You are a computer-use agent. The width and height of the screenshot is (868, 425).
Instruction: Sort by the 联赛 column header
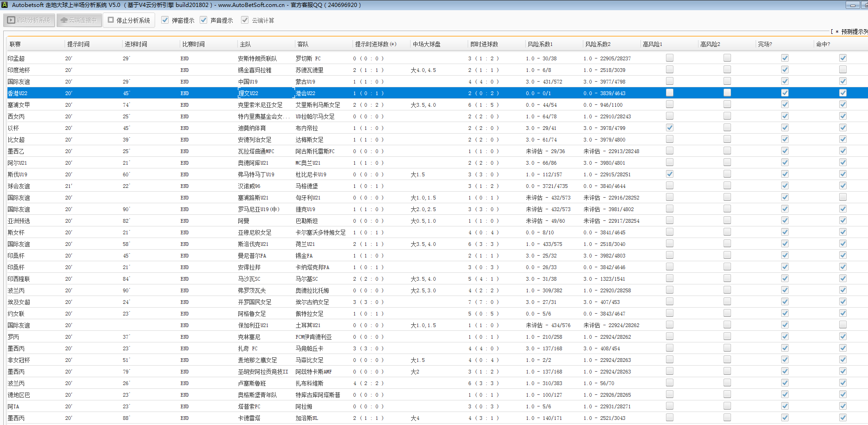pyautogui.click(x=15, y=44)
